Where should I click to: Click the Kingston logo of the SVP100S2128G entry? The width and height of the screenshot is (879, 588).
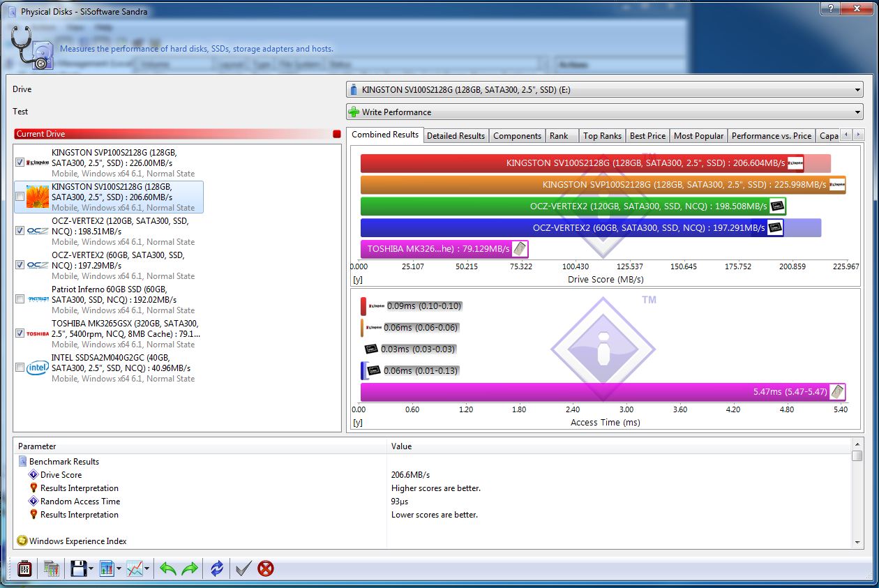coord(38,163)
